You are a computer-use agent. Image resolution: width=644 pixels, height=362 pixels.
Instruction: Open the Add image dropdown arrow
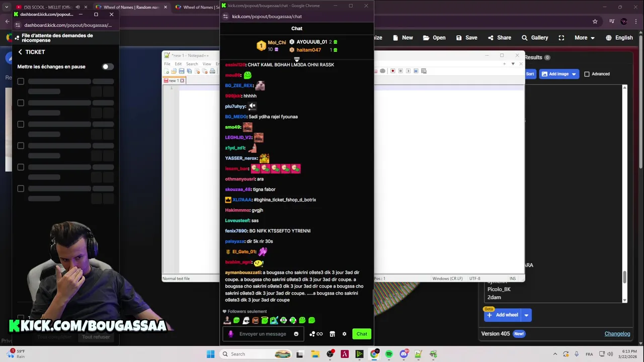coord(574,74)
